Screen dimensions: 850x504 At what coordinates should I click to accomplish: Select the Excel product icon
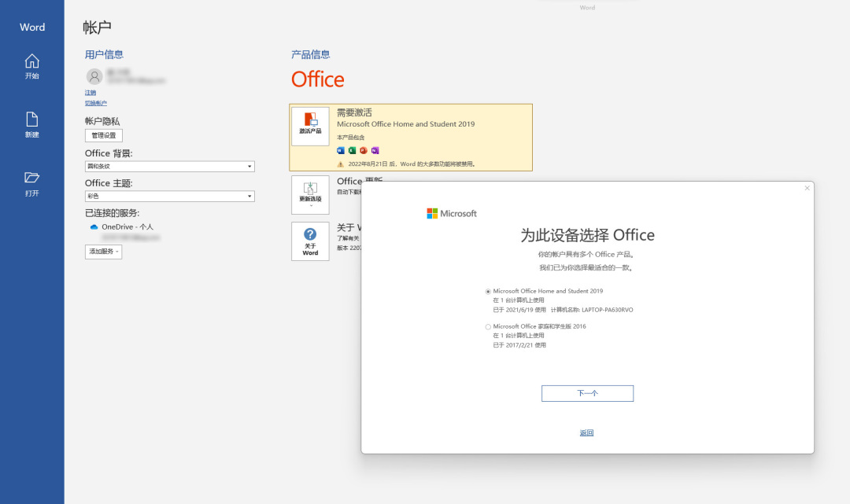click(352, 150)
